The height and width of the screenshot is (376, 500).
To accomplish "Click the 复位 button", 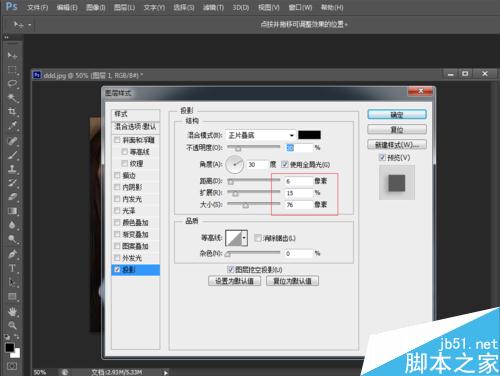I will (397, 129).
